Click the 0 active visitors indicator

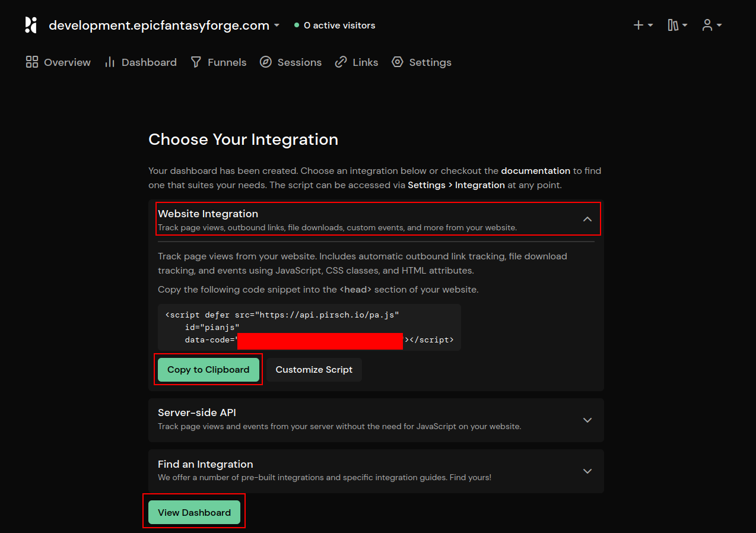[335, 26]
